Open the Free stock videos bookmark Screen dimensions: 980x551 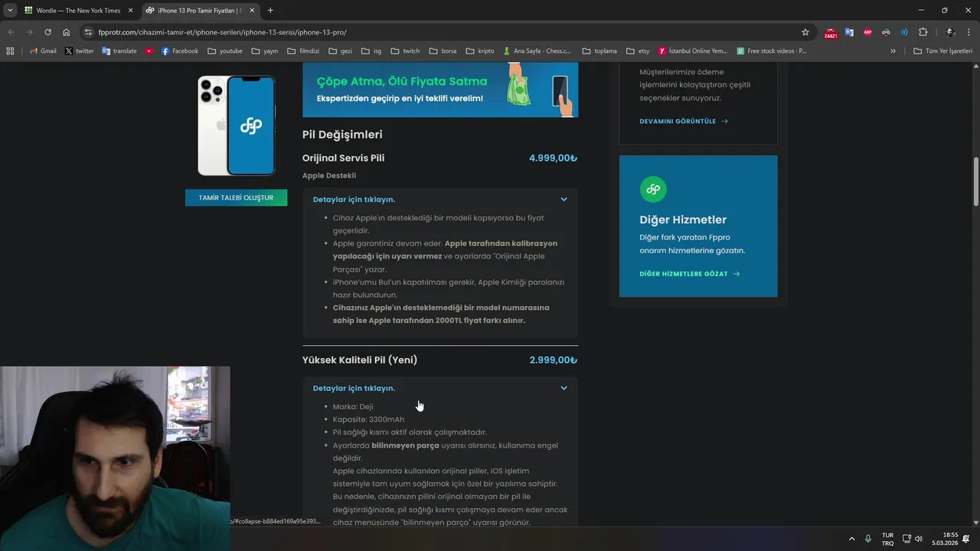point(772,51)
